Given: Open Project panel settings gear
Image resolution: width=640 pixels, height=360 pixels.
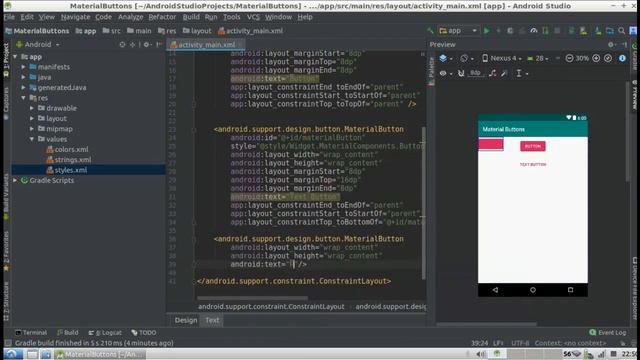Looking at the screenshot, I should coord(146,44).
